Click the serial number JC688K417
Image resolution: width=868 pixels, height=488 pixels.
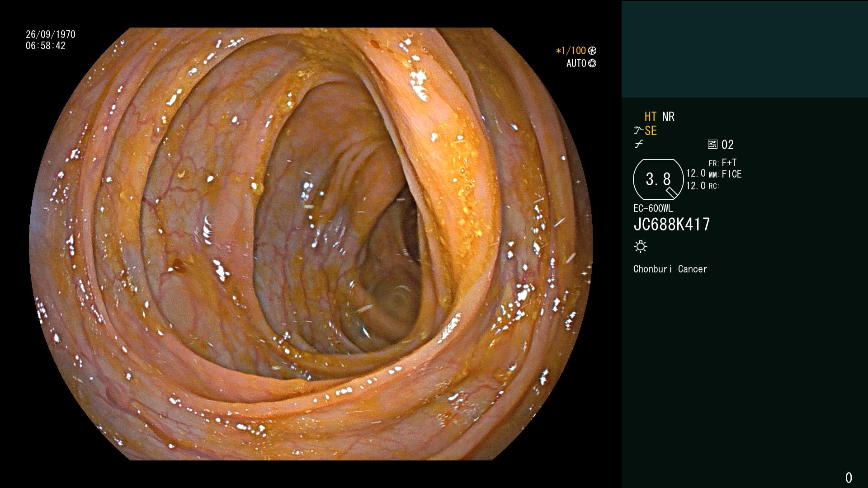pyautogui.click(x=672, y=224)
